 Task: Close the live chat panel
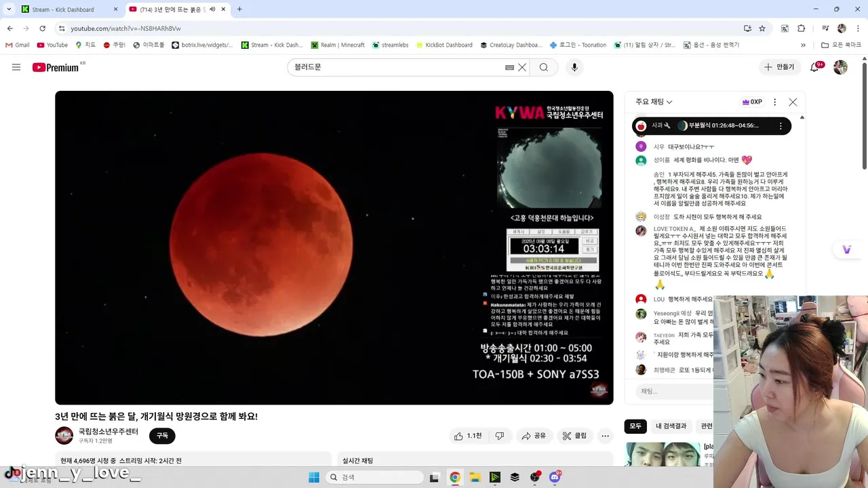[x=793, y=102]
